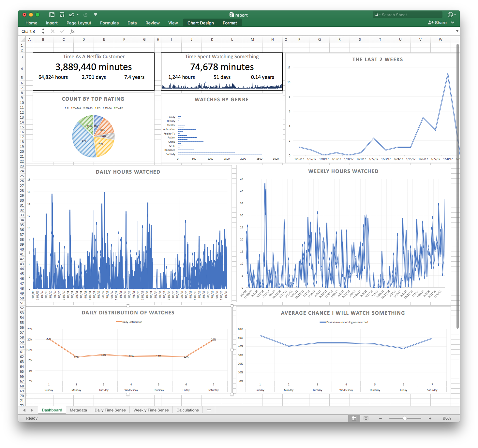Switch to the Metadata sheet tab

(x=78, y=410)
